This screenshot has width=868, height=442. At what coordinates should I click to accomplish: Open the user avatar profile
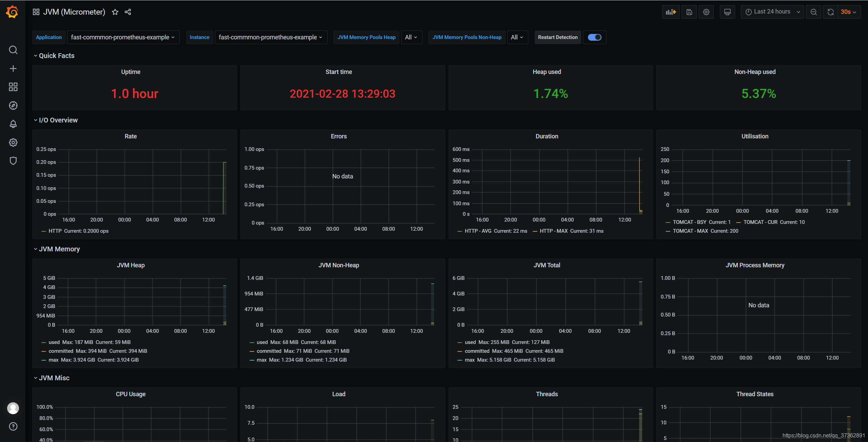pyautogui.click(x=13, y=408)
